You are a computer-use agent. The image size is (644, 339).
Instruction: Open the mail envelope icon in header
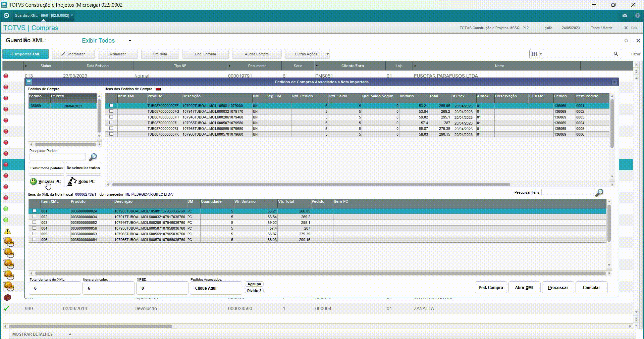coord(625,15)
